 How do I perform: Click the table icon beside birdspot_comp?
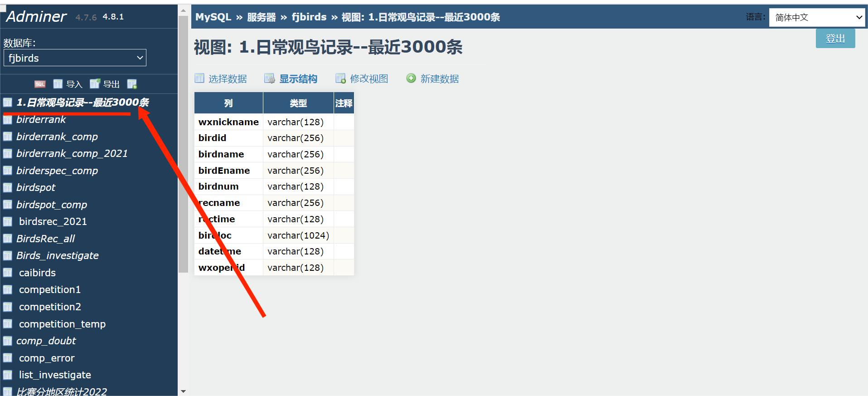coord(8,205)
